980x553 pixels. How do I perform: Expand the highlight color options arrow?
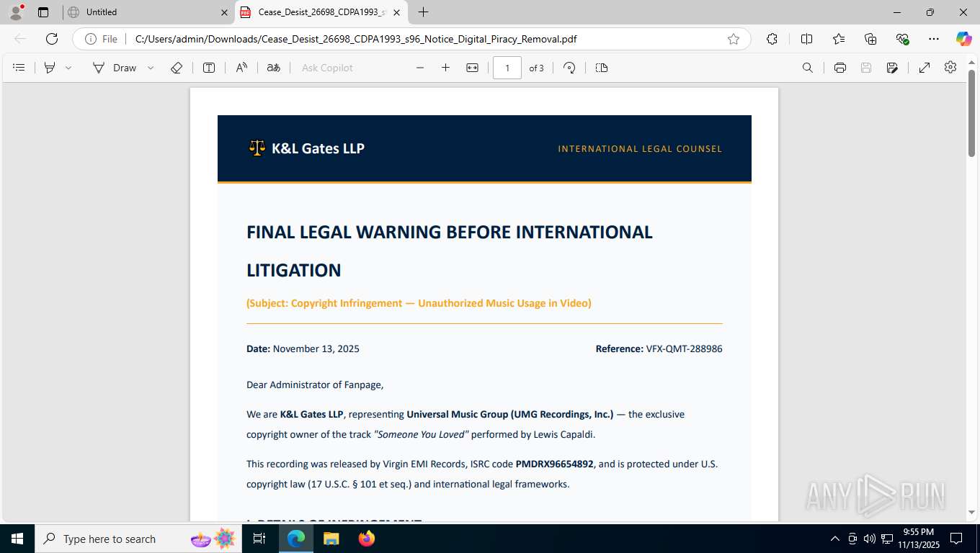(x=68, y=68)
